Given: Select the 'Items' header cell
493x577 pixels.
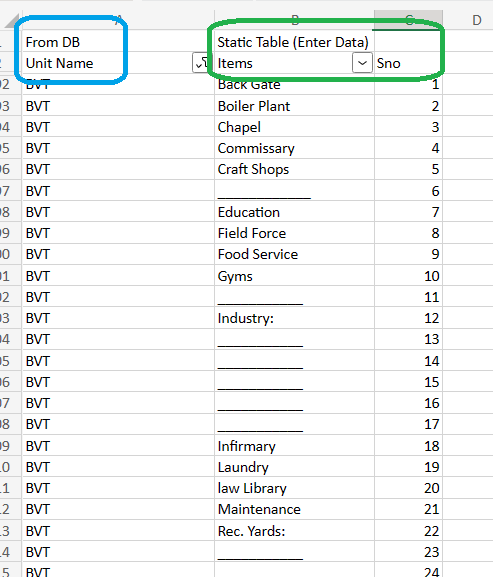Looking at the screenshot, I should (x=294, y=63).
